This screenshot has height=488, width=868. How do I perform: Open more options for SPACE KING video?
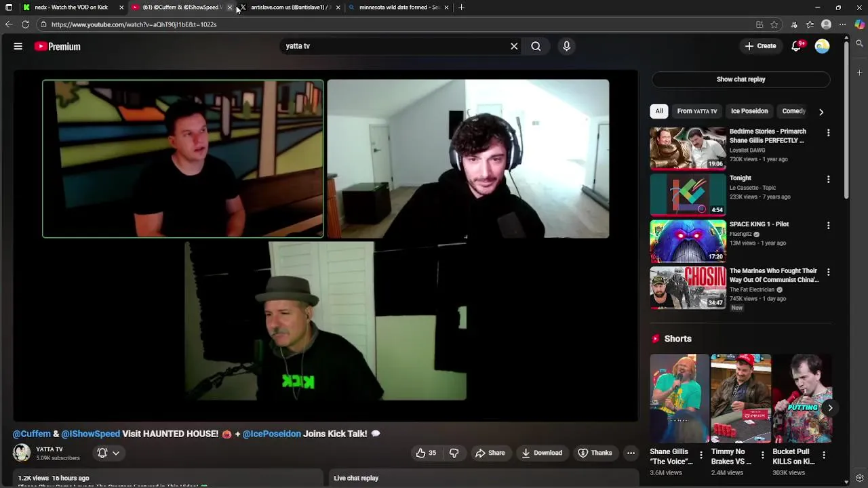[x=828, y=226]
